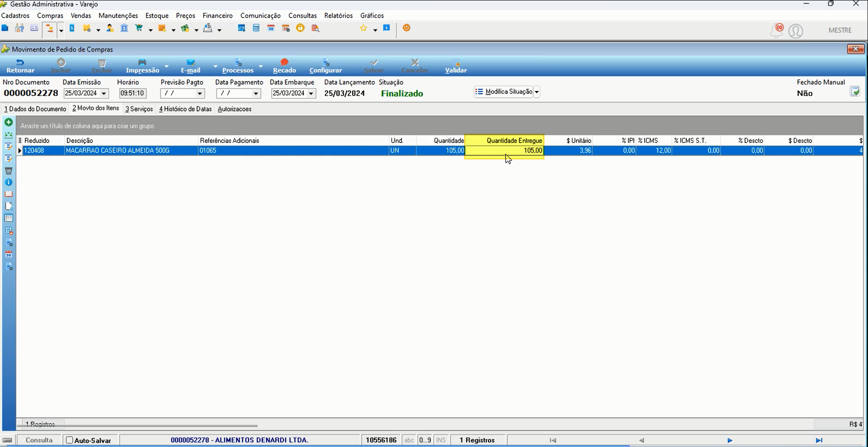The width and height of the screenshot is (868, 447).
Task: Expand the Data Embarque date dropdown
Action: coord(311,94)
